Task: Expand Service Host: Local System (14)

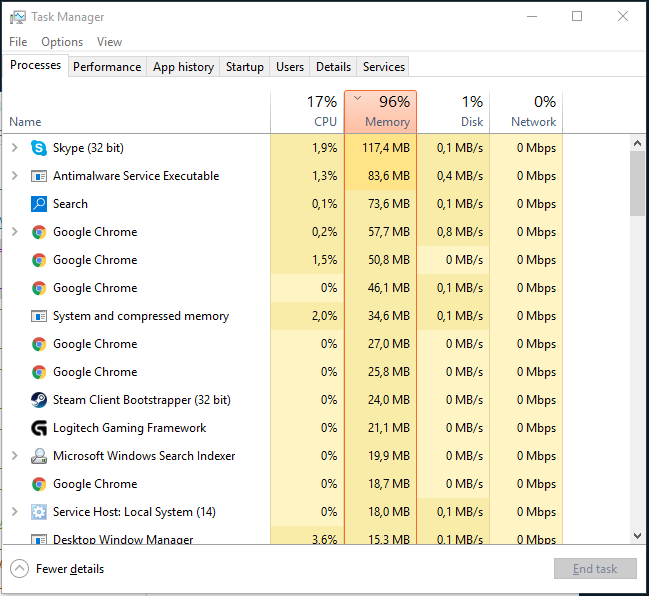Action: click(x=14, y=512)
